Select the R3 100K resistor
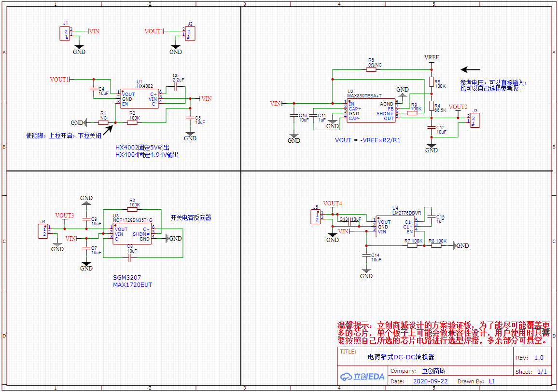The image size is (558, 392). (x=132, y=209)
